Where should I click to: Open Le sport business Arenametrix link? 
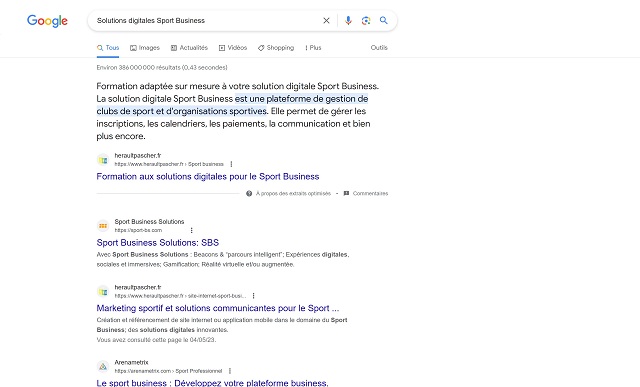click(x=212, y=383)
